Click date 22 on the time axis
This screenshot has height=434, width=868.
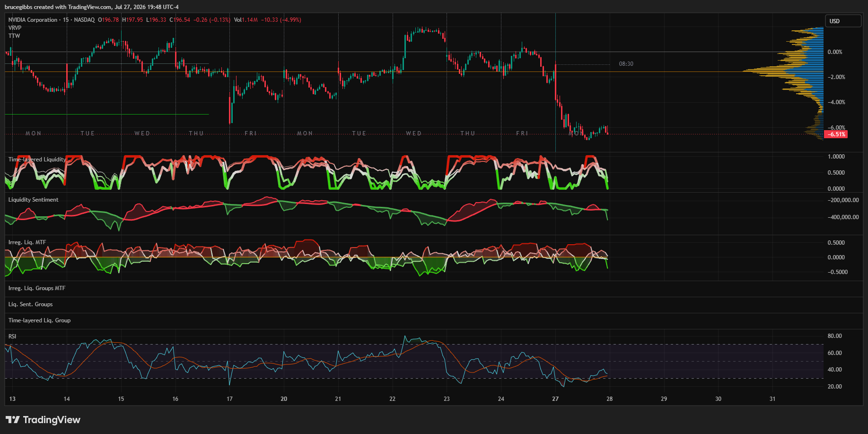392,399
